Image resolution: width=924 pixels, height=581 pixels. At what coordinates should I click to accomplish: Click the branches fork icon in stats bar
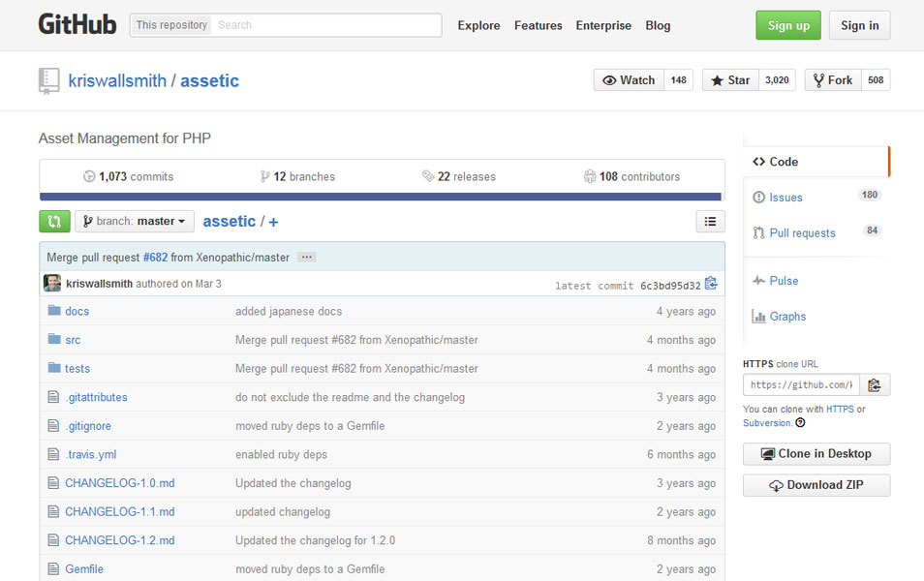coord(264,176)
